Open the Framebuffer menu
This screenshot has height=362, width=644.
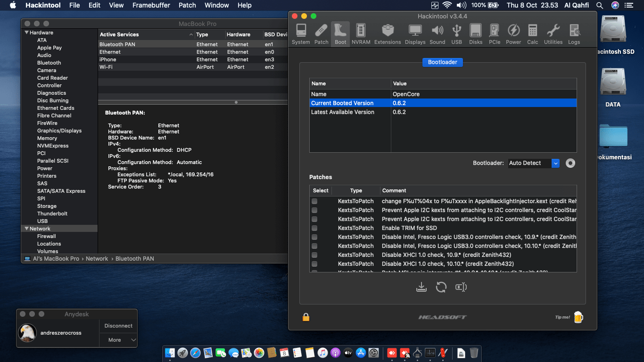(x=151, y=5)
